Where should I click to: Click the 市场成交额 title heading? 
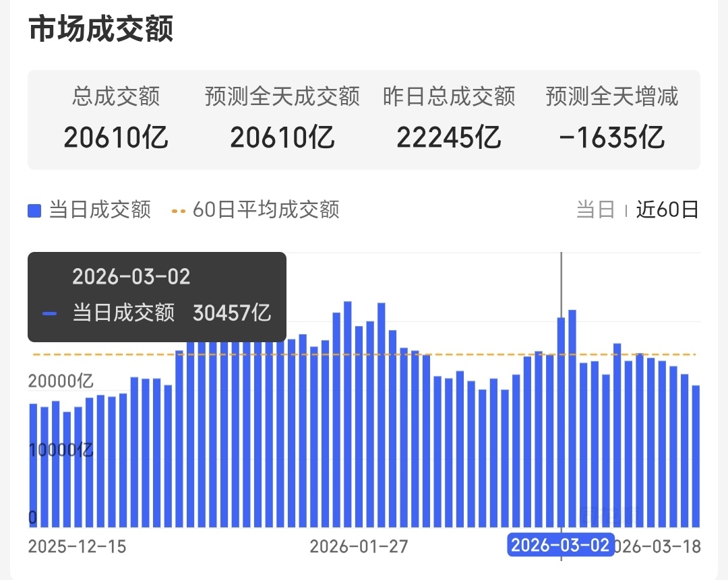point(101,30)
